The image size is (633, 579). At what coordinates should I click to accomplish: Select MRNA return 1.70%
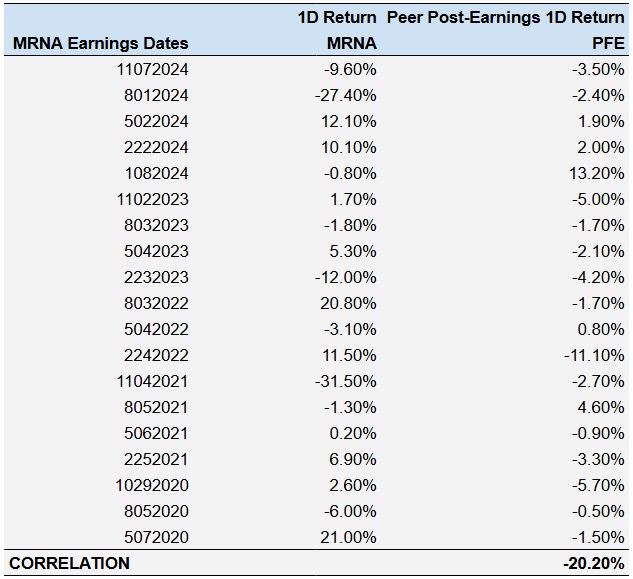click(354, 199)
